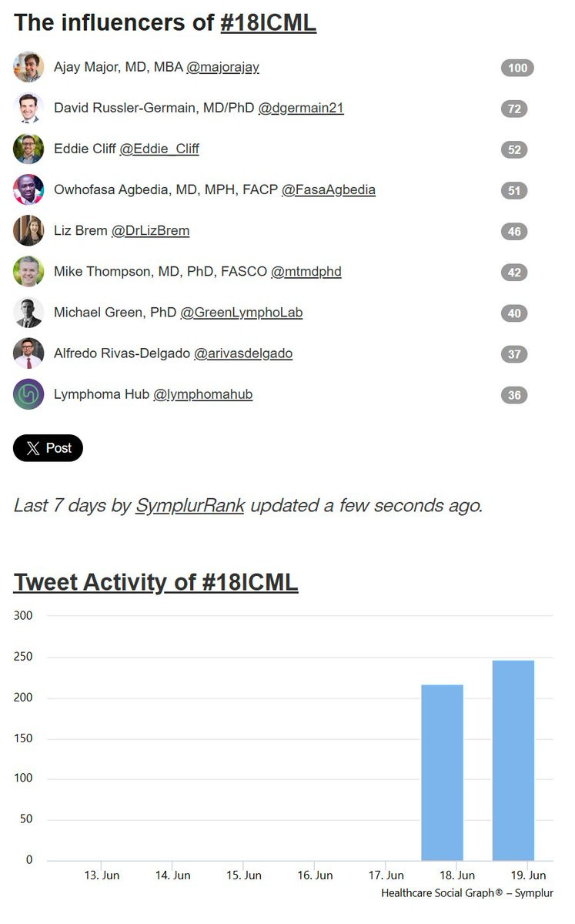Image resolution: width=575 pixels, height=924 pixels.
Task: Open the @arivasdelgado handle link
Action: pos(243,353)
